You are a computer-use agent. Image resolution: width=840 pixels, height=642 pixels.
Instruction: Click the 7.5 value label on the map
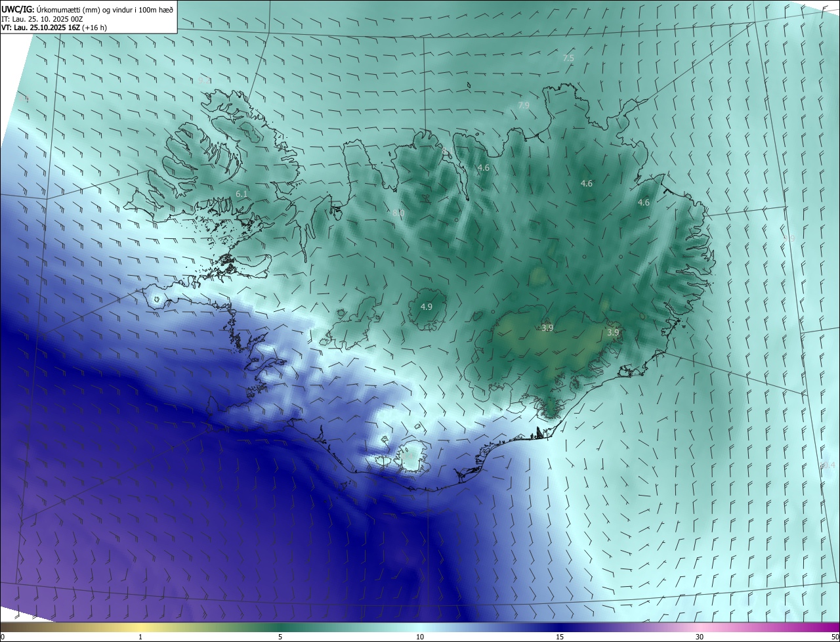568,58
